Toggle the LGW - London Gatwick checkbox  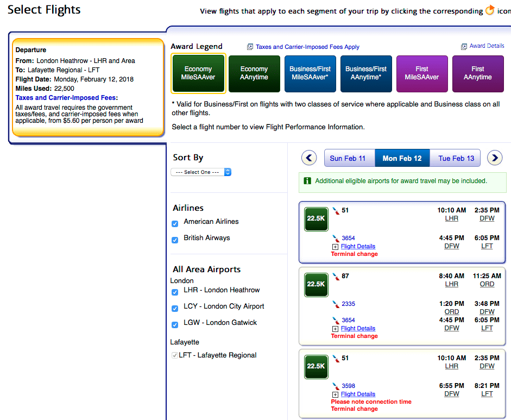click(175, 325)
